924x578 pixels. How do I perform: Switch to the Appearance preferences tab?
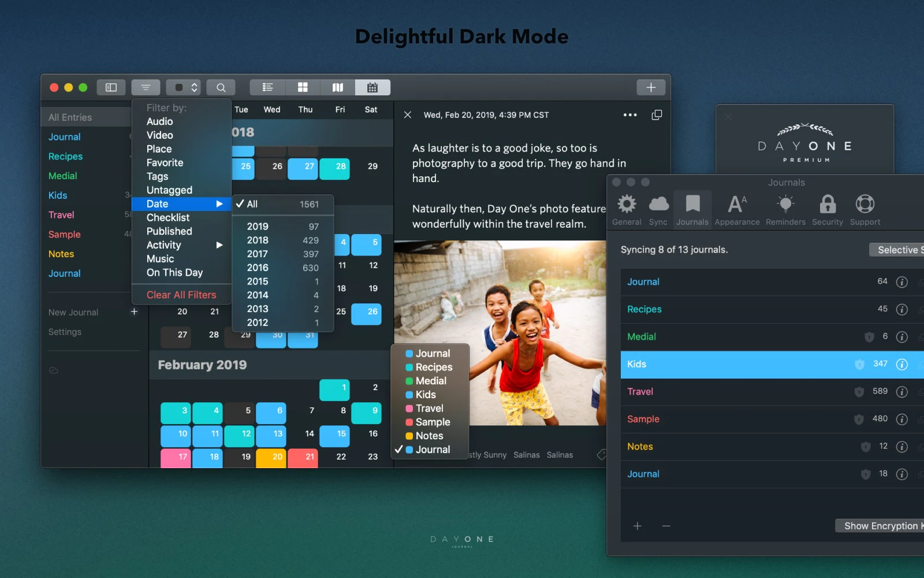tap(737, 208)
